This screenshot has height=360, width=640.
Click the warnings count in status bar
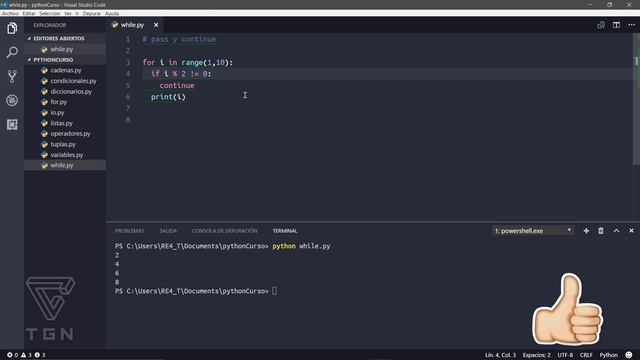(x=26, y=355)
